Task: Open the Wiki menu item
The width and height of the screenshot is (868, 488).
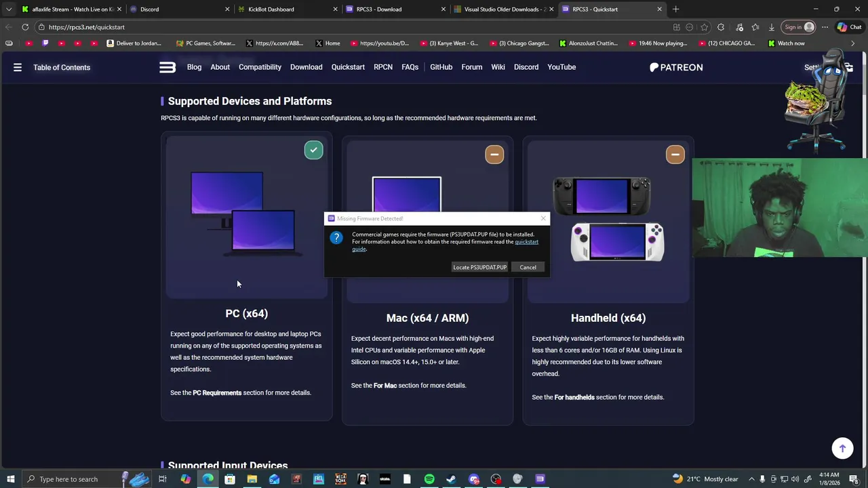Action: coord(498,67)
